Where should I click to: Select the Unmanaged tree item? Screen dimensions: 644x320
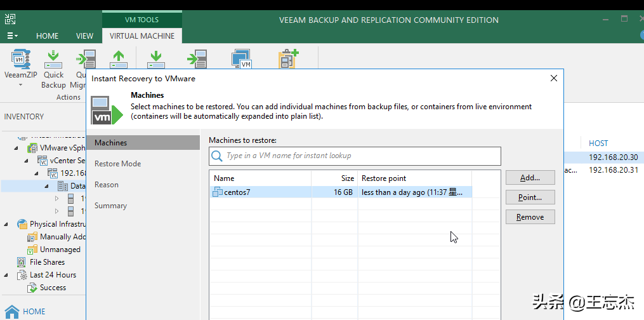tap(60, 250)
